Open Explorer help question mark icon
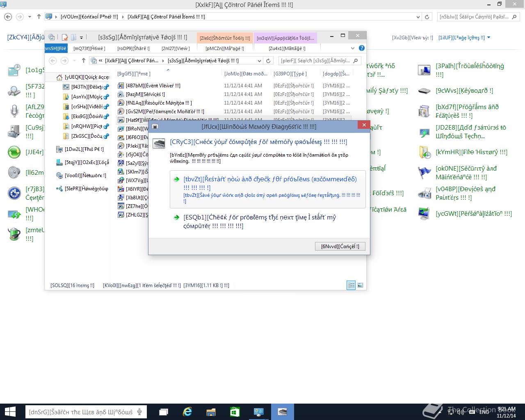525x420 pixels. click(361, 48)
